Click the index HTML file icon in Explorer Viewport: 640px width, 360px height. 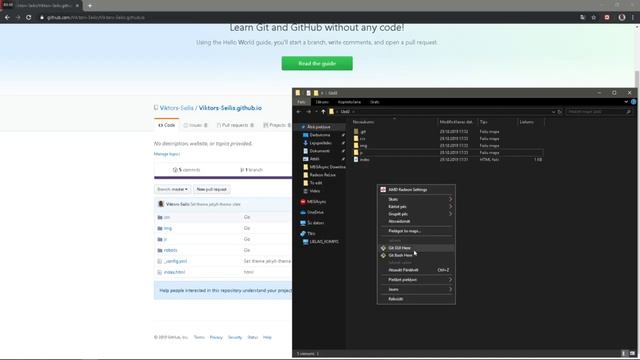click(356, 159)
